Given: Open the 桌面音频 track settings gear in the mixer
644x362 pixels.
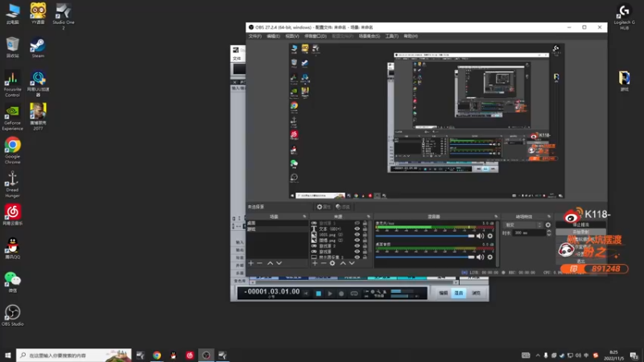Looking at the screenshot, I should point(490,257).
